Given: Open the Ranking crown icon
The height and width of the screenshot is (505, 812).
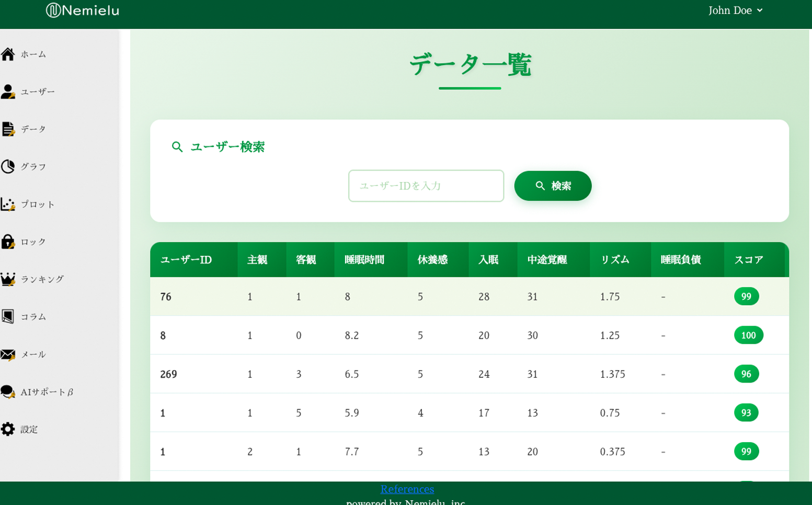Looking at the screenshot, I should pos(8,279).
